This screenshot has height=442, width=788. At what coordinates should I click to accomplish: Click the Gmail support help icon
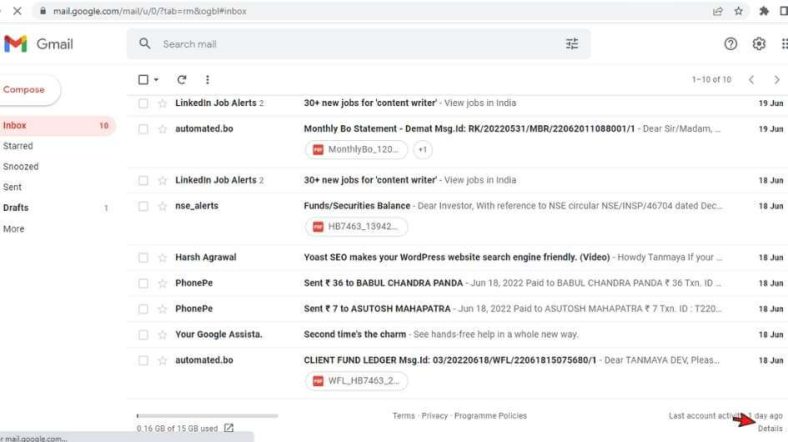(730, 44)
